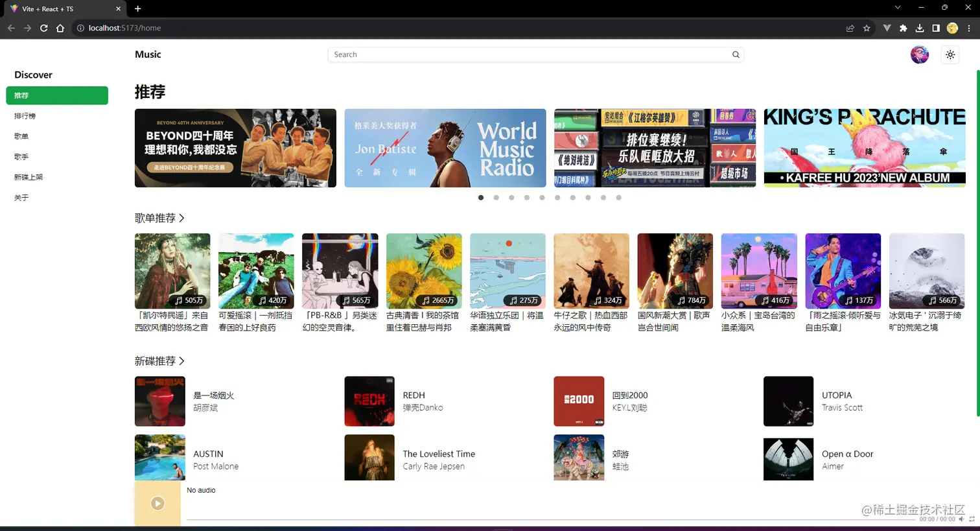Open the 冰氛电子 playlist cover
This screenshot has height=531, width=980.
[927, 271]
